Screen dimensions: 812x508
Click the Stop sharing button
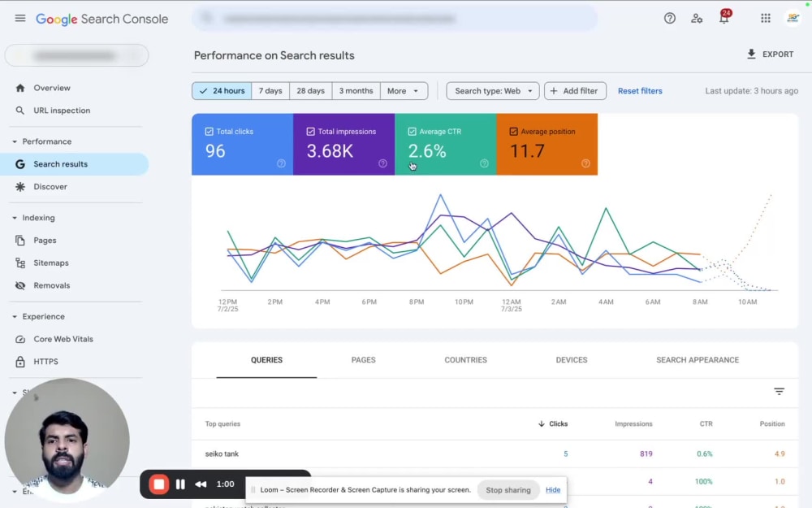[508, 490]
